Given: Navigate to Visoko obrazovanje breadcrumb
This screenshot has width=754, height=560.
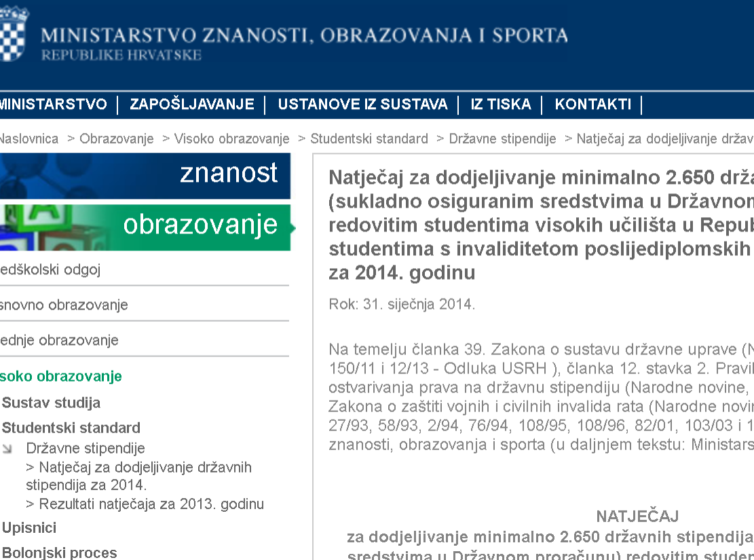Looking at the screenshot, I should tap(231, 139).
